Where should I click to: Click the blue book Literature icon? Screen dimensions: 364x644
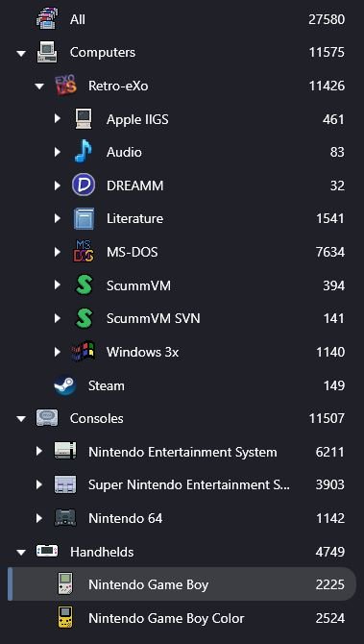[84, 218]
